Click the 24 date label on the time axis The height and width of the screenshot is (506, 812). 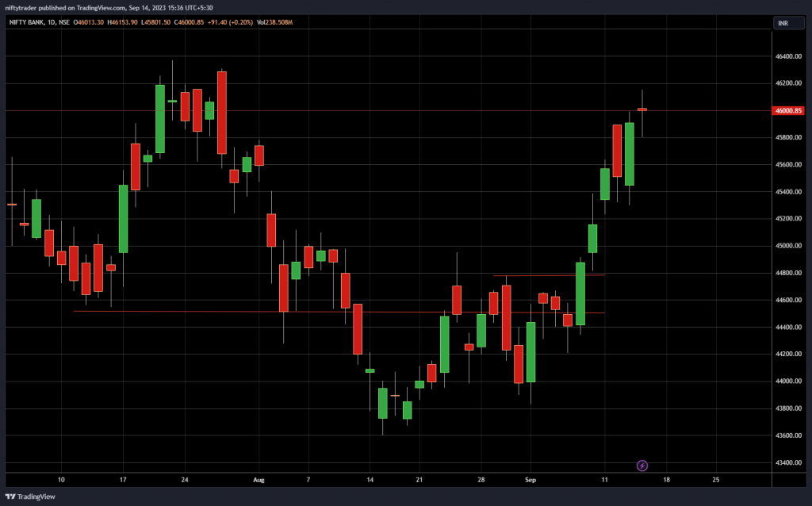(x=184, y=480)
